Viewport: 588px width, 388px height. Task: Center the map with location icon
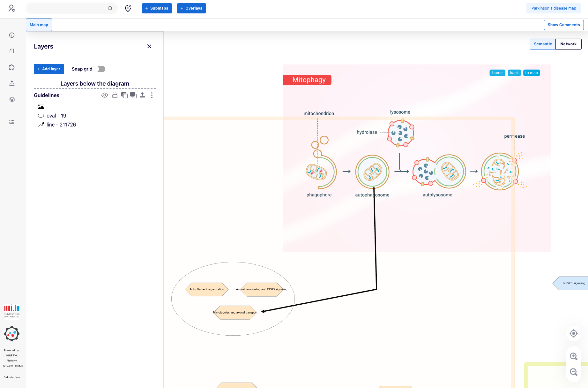[x=573, y=333]
